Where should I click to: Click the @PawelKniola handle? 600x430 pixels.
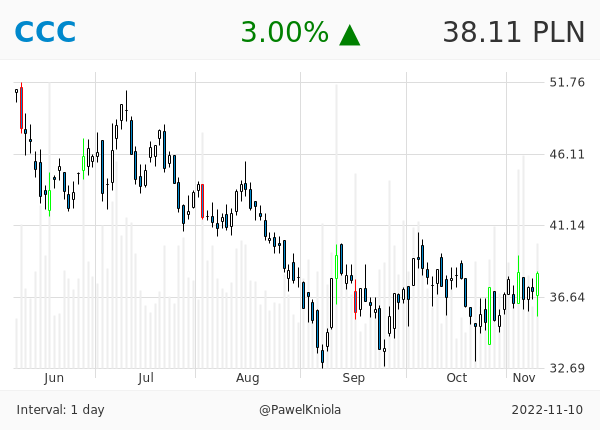tap(300, 410)
